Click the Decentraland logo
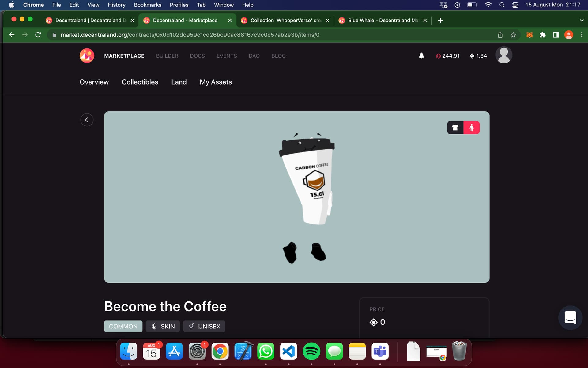 (87, 56)
